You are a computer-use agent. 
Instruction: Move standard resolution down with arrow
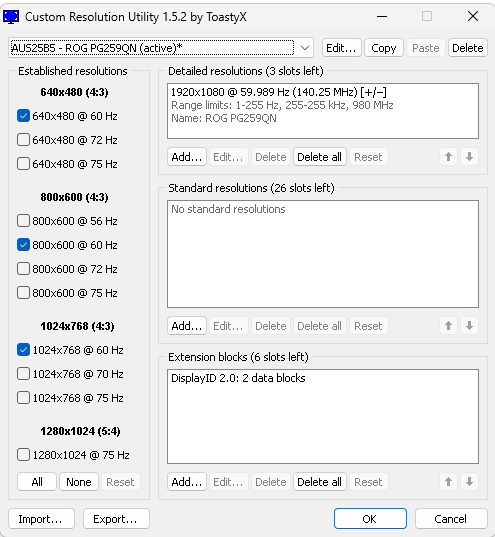coord(469,326)
